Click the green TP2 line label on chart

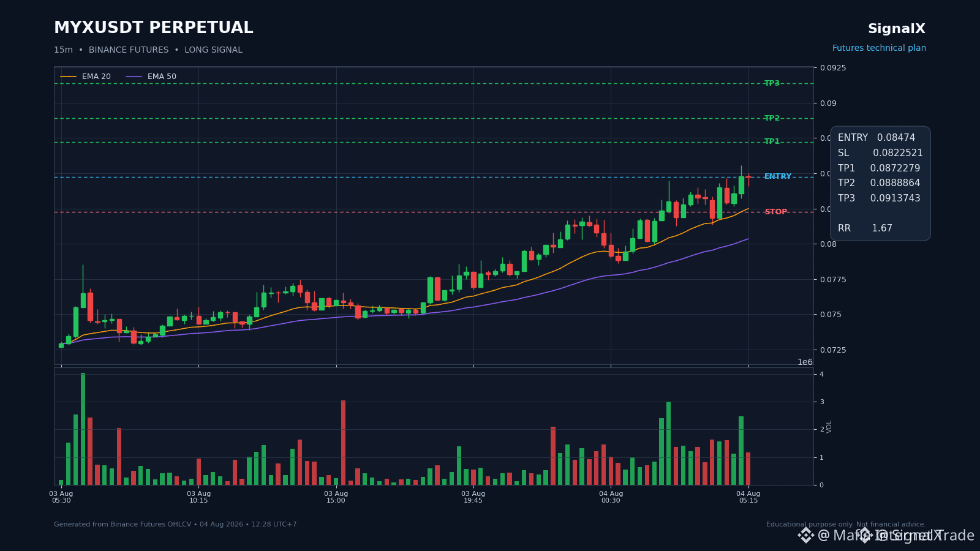click(772, 118)
